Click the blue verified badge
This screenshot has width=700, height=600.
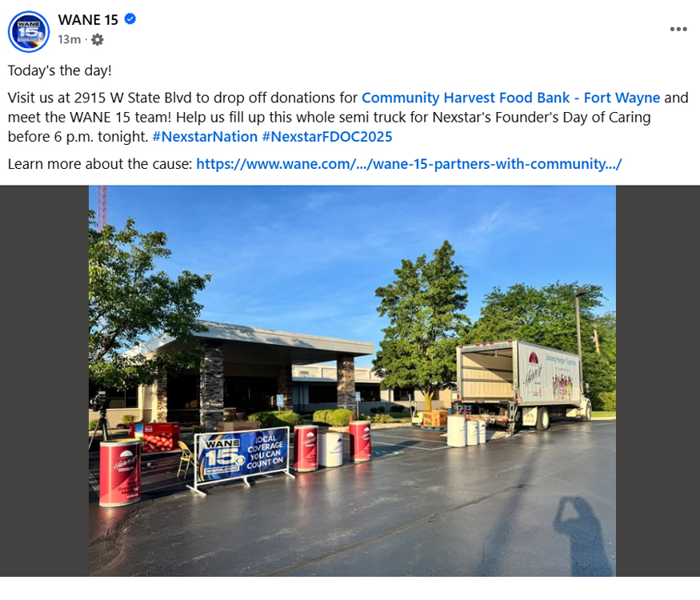[x=130, y=19]
